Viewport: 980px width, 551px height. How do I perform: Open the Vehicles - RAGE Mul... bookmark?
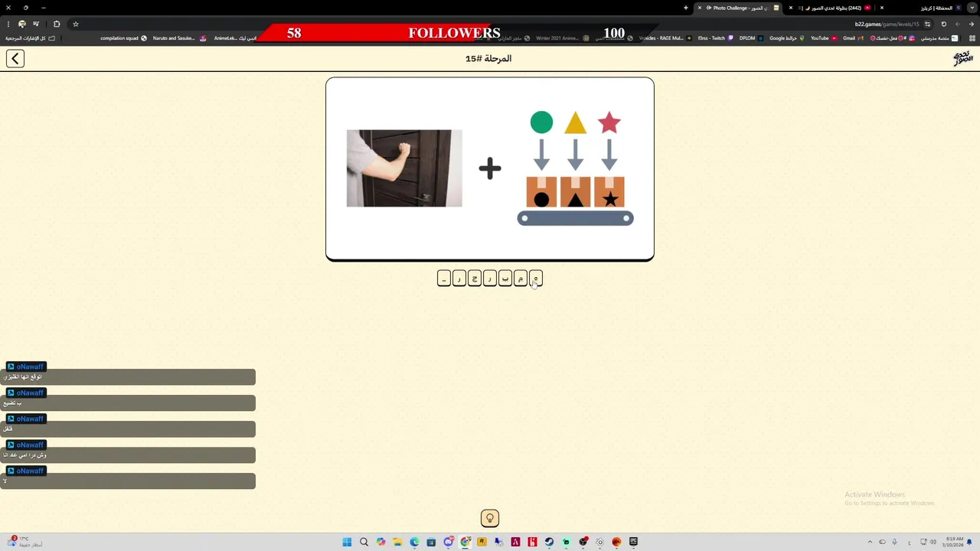[x=665, y=38]
